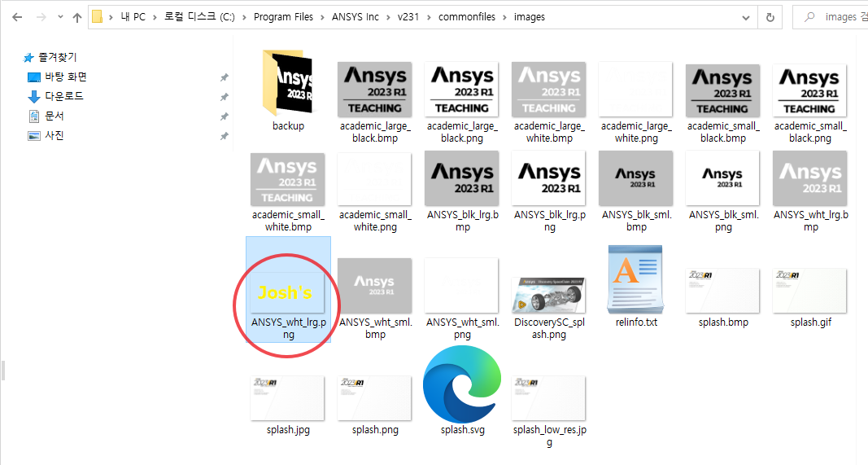Select academic_large_white.png file
Viewport: 868px width, 465px height.
click(636, 90)
